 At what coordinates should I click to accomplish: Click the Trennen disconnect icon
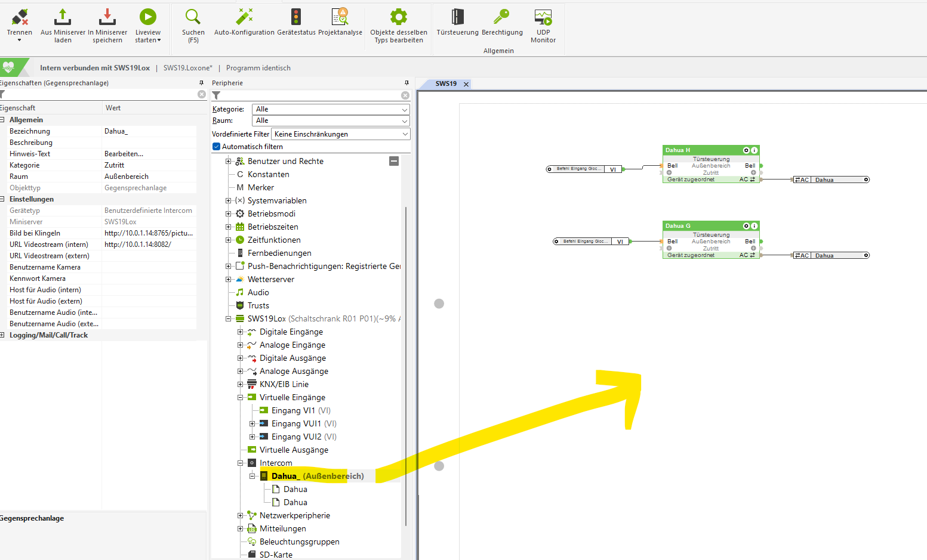[x=20, y=17]
